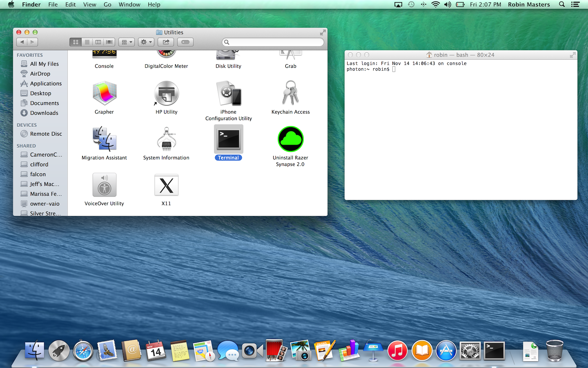Select owner-vaio in Shared list
This screenshot has width=588, height=368.
pyautogui.click(x=41, y=204)
